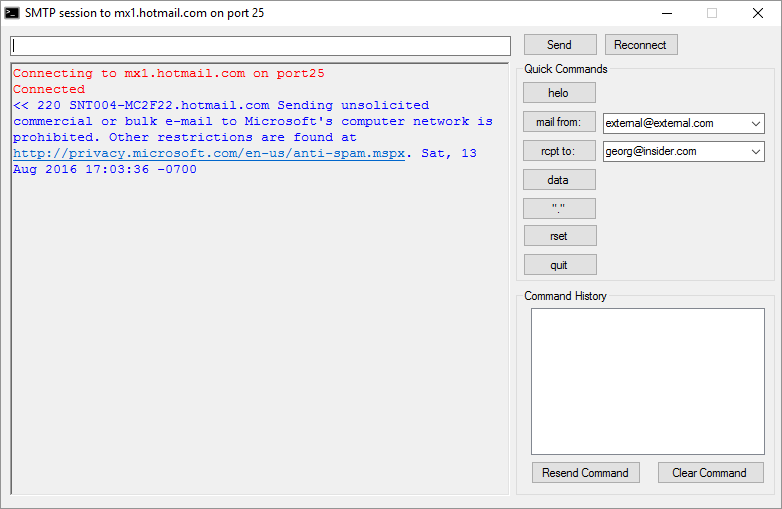Click inside the Command History list box

pos(648,381)
